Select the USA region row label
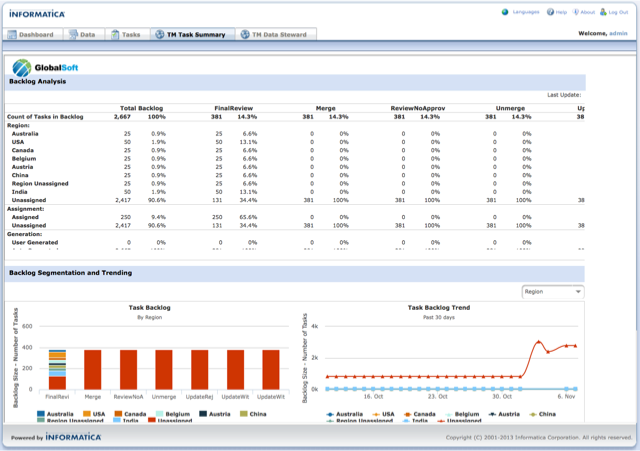This screenshot has height=451, width=640. (x=18, y=142)
